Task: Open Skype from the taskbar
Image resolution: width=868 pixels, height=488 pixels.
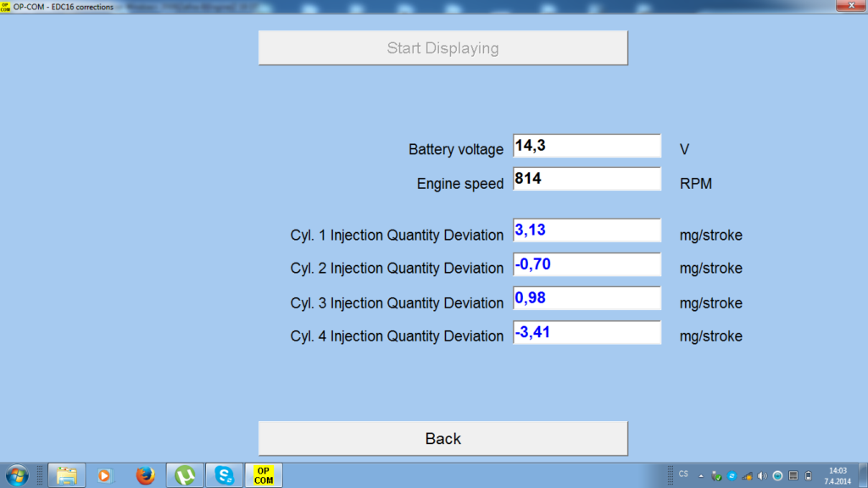Action: tap(225, 475)
